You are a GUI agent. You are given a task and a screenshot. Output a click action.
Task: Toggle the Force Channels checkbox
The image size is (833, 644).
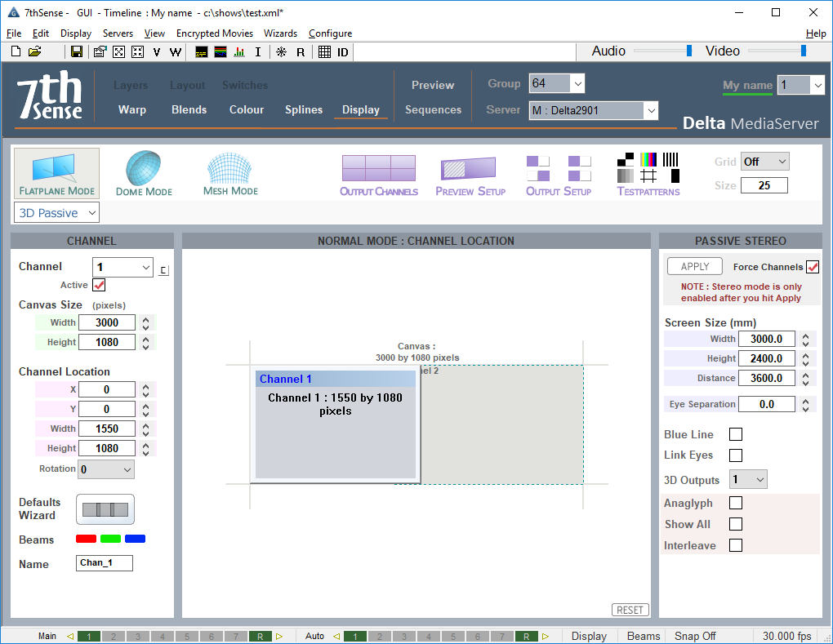click(x=813, y=267)
